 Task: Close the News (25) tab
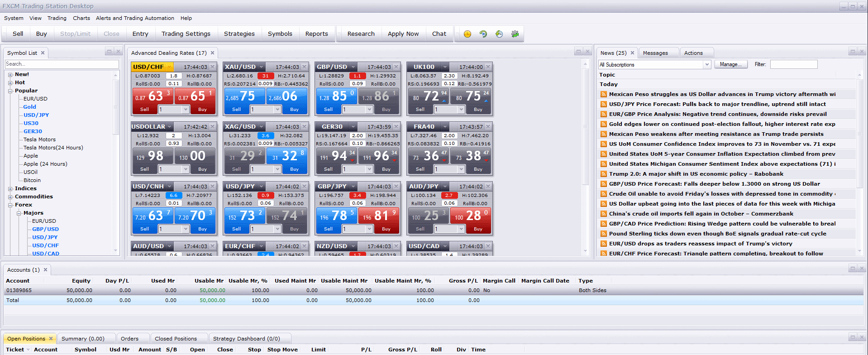click(632, 53)
